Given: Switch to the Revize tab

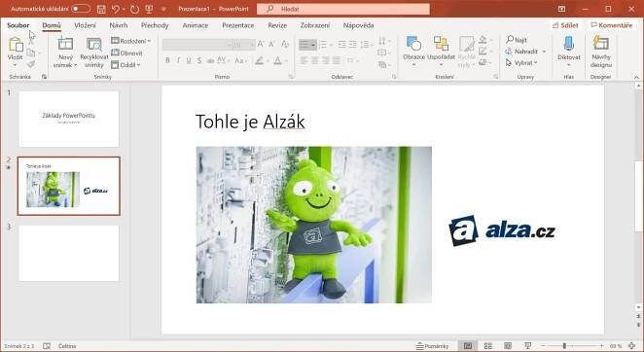Looking at the screenshot, I should tap(277, 25).
